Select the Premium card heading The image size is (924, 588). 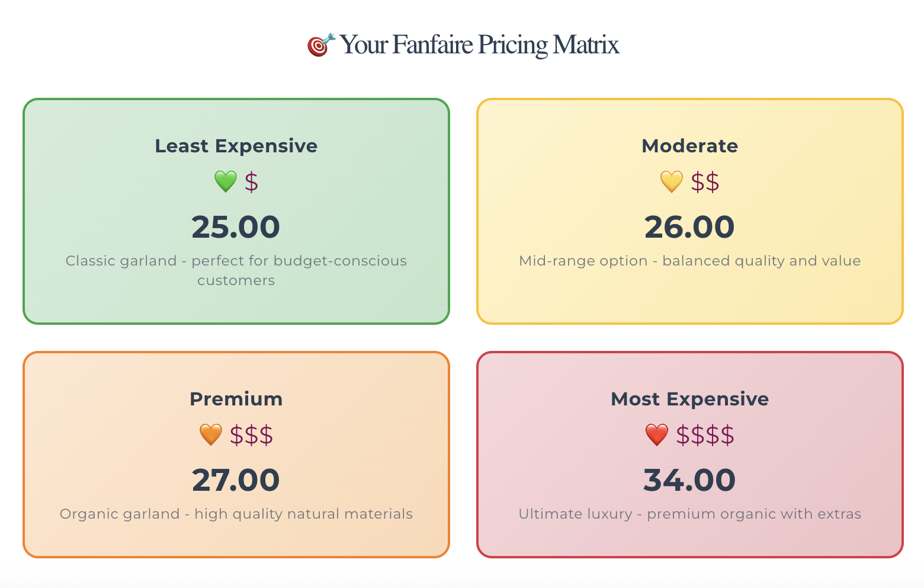pyautogui.click(x=236, y=399)
